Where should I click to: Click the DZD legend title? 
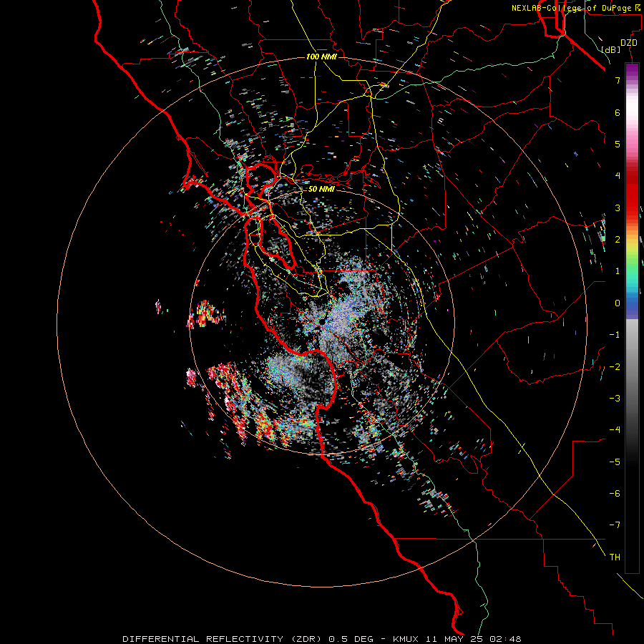tap(629, 43)
